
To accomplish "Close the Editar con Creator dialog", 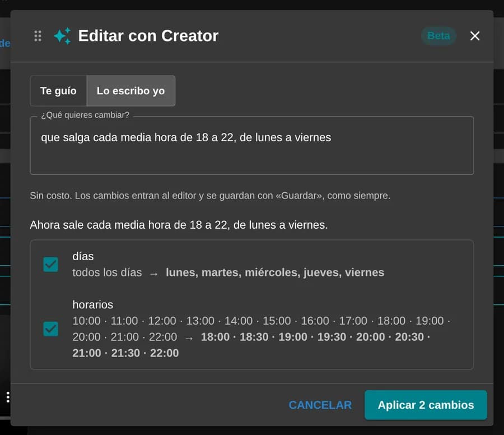I will click(475, 36).
